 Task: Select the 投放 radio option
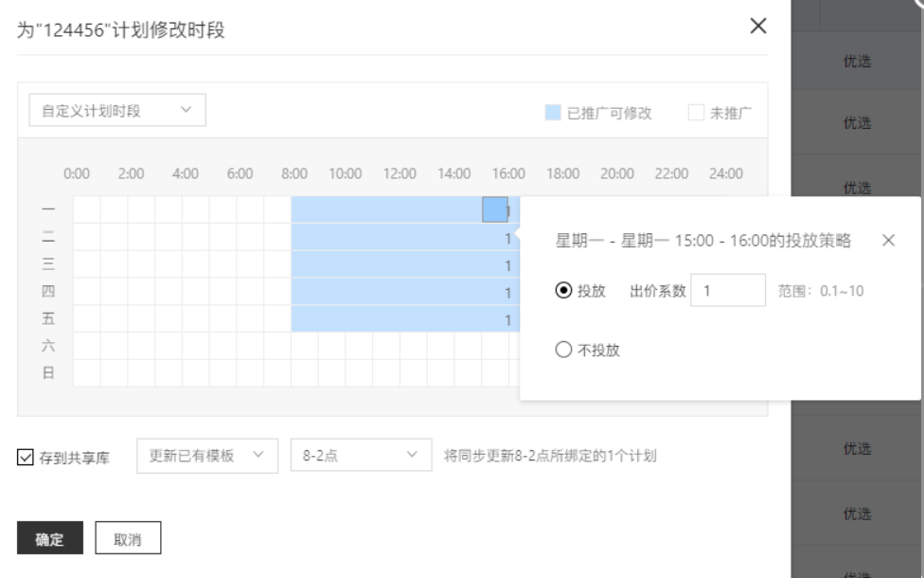click(563, 291)
